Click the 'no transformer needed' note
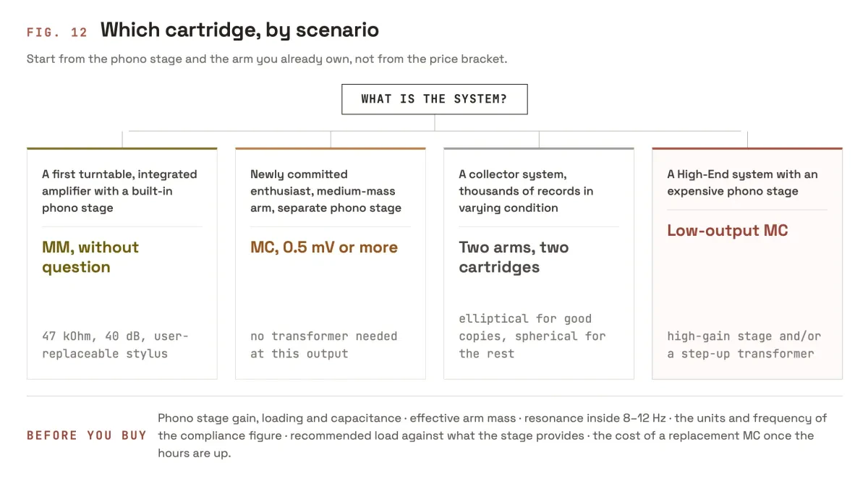Viewport: 868px width, 484px height. point(323,345)
